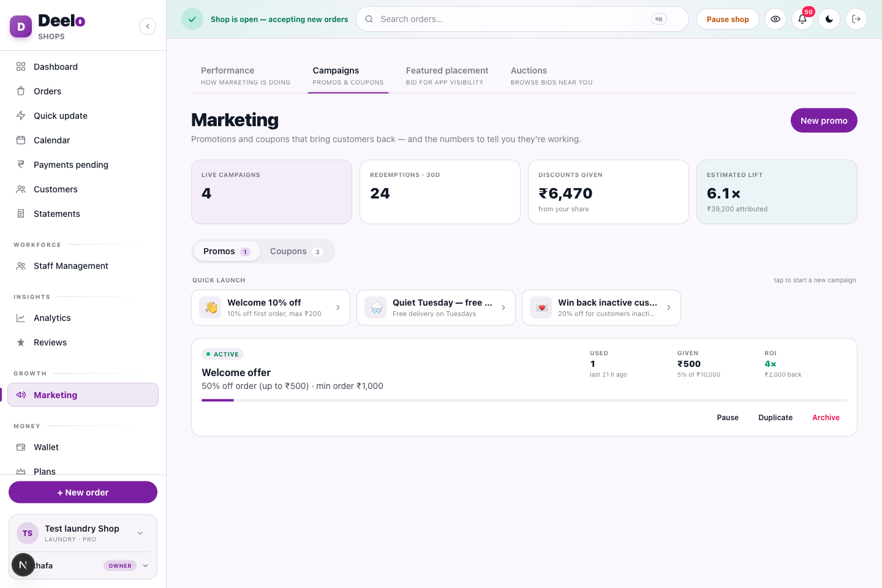Click the Wallet icon in sidebar
The height and width of the screenshot is (588, 882).
(21, 447)
